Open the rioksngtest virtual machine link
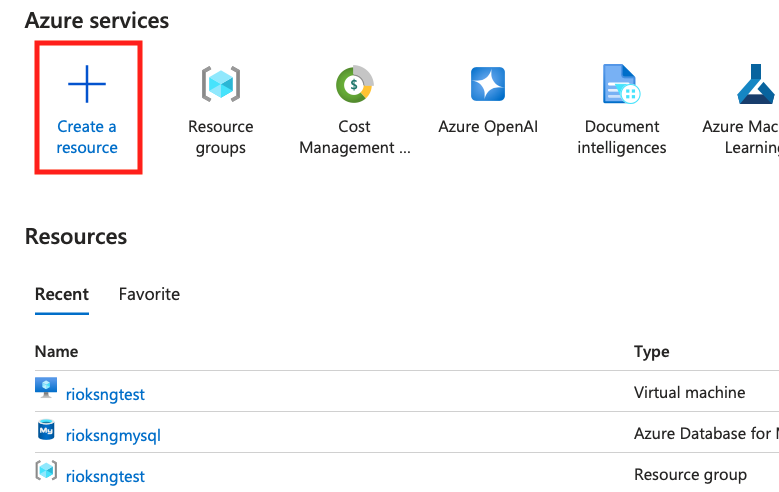 [x=105, y=394]
